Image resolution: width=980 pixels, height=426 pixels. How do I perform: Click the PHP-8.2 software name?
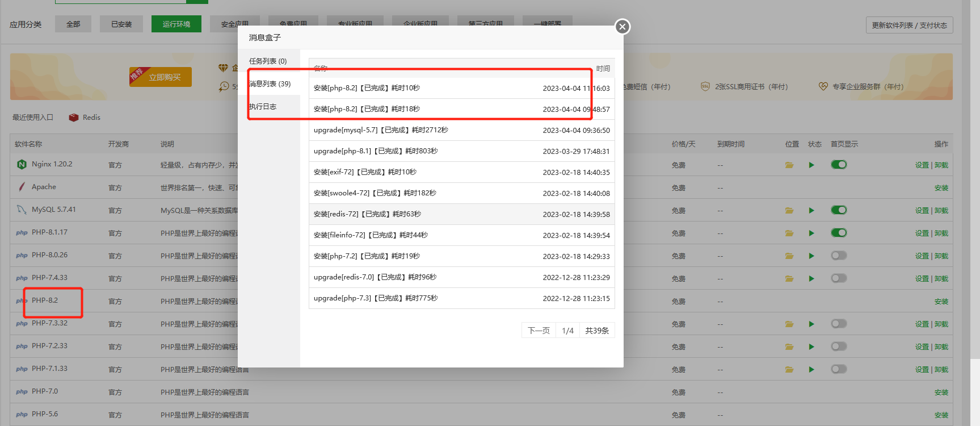coord(45,300)
